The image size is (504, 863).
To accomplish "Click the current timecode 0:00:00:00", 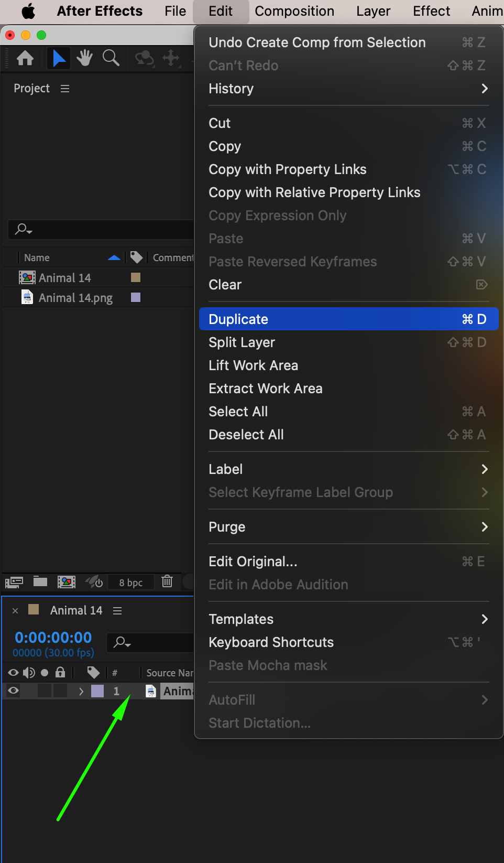I will click(53, 638).
